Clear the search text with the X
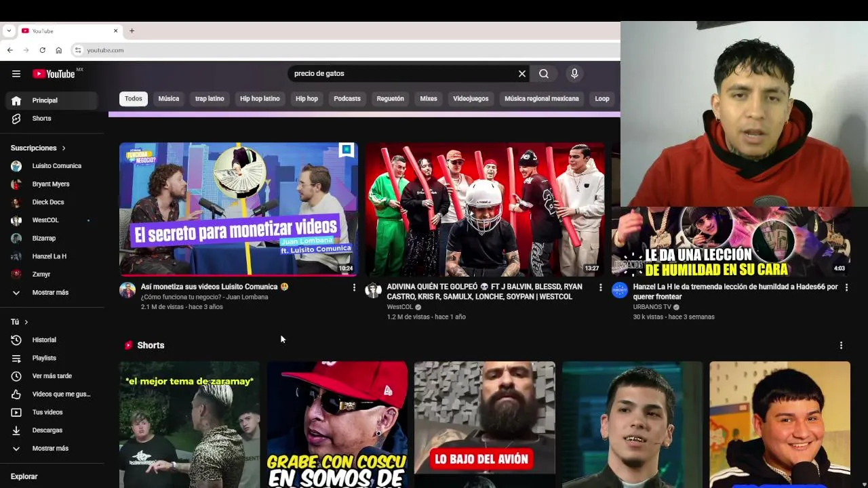868x488 pixels. (x=522, y=74)
